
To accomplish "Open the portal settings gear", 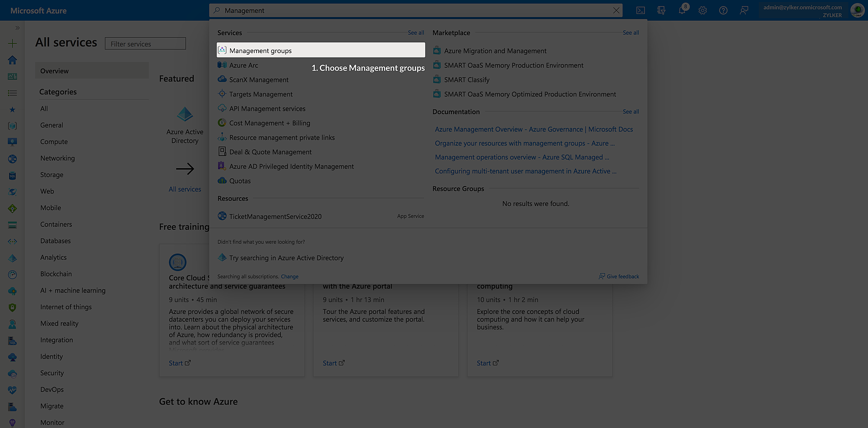I will coord(703,10).
